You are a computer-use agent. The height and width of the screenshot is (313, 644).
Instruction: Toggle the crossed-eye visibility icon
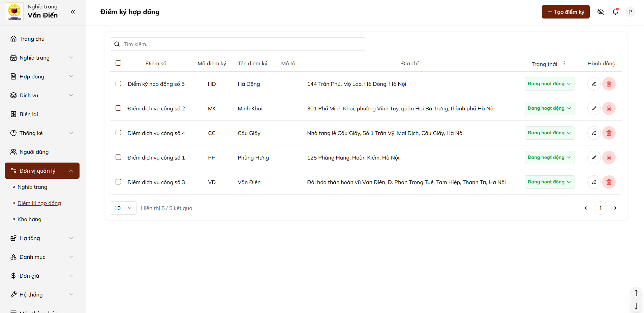pos(600,12)
